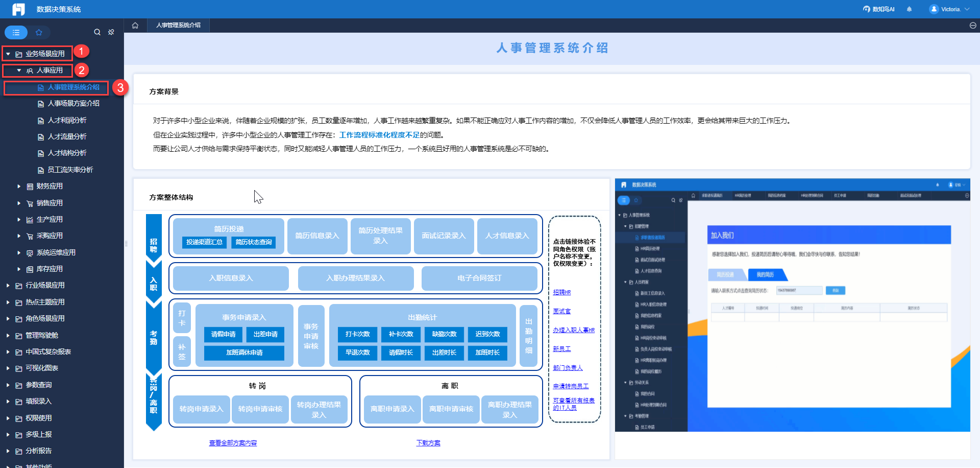Viewport: 980px width, 468px height.
Task: Click the 分析报告 folder icon
Action: pos(19,451)
